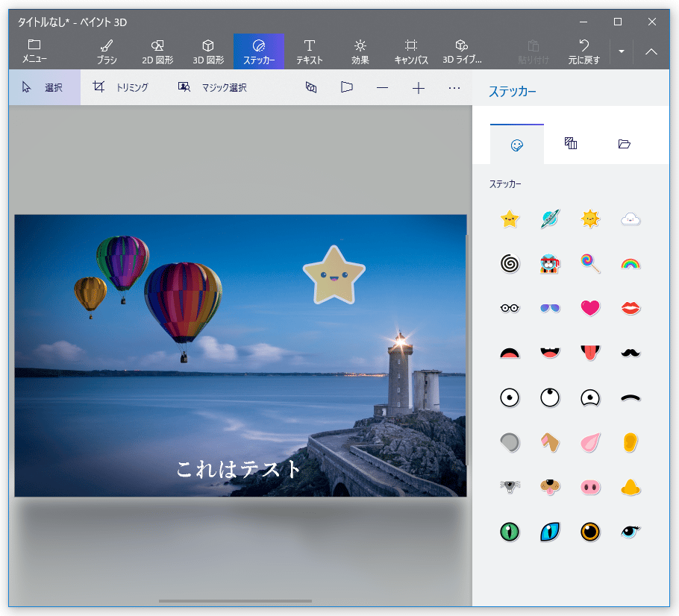This screenshot has height=616, width=679.
Task: Pick the yellow nose sticker
Action: (630, 487)
